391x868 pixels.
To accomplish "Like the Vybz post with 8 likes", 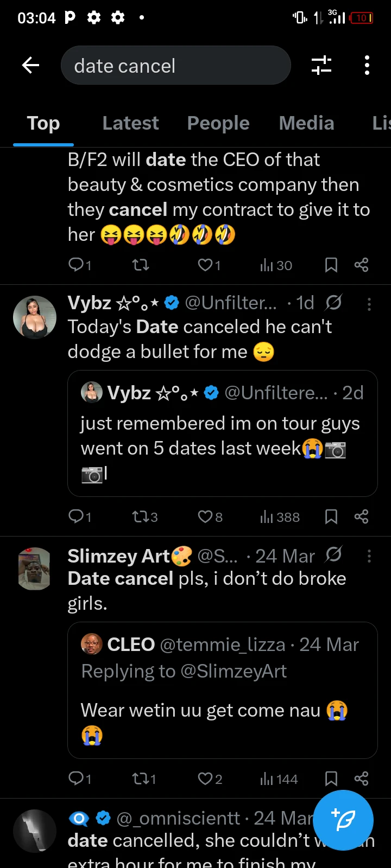I will point(206,516).
